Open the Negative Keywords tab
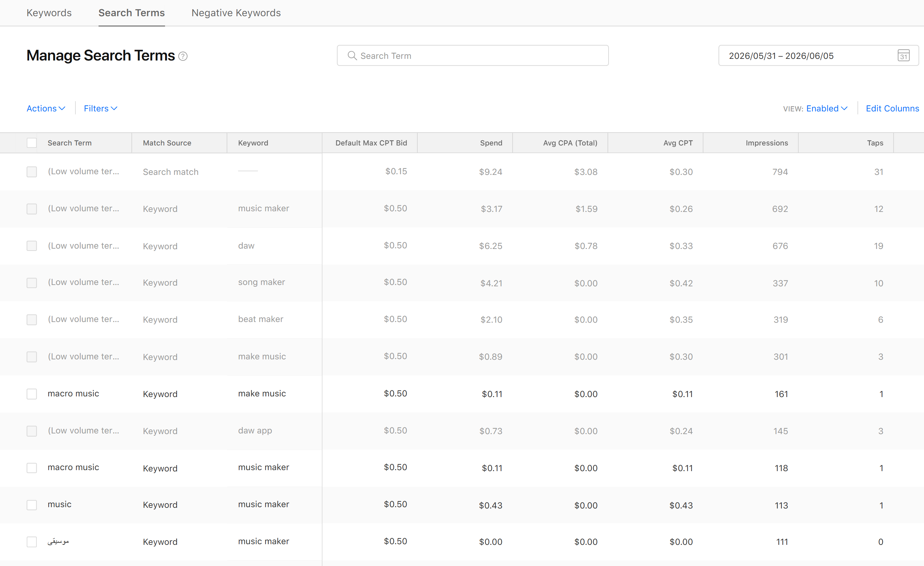The image size is (924, 566). 236,13
